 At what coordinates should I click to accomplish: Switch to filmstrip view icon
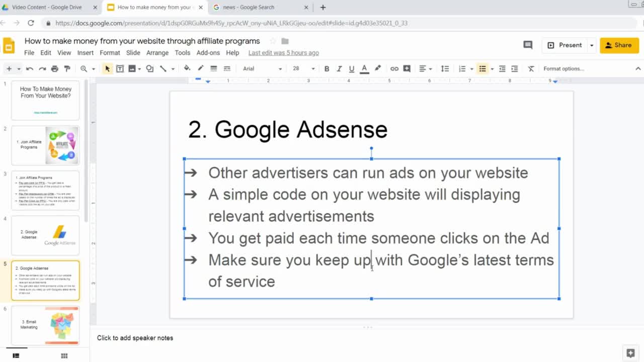pos(16,356)
